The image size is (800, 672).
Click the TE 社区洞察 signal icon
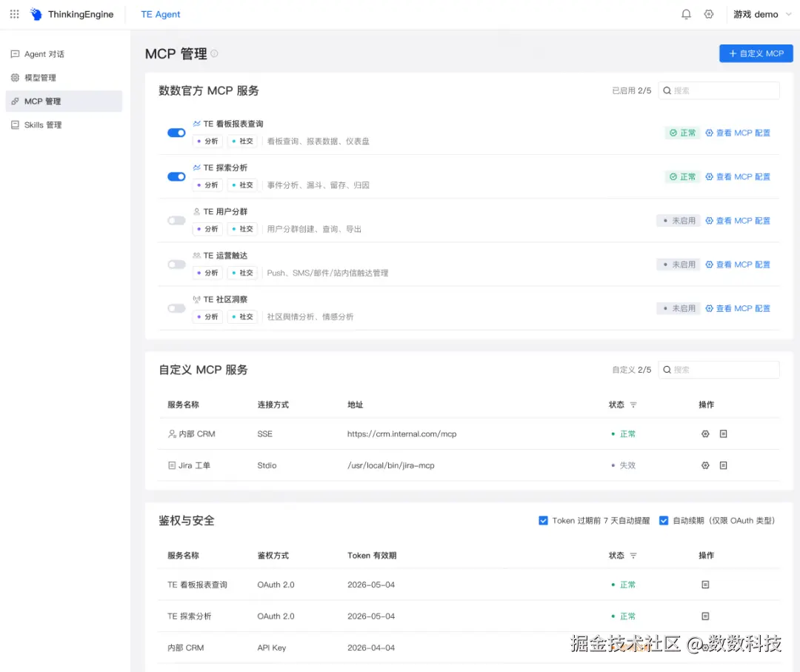(x=196, y=299)
